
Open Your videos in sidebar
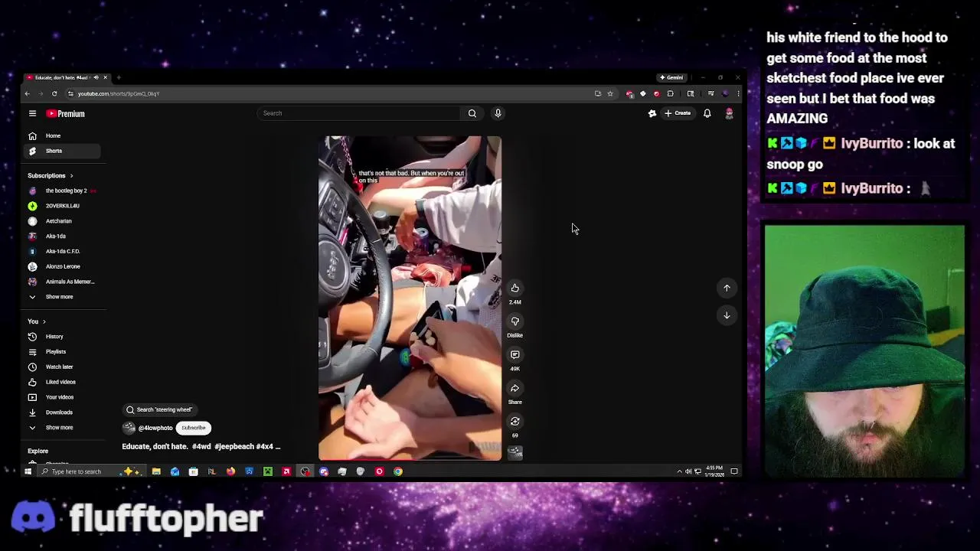coord(61,397)
